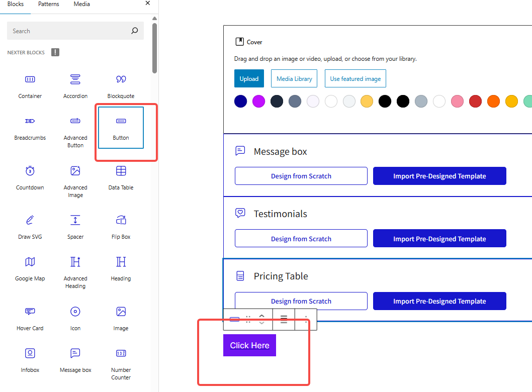The height and width of the screenshot is (392, 532).
Task: Open block toolbar alignment options
Action: 284,320
